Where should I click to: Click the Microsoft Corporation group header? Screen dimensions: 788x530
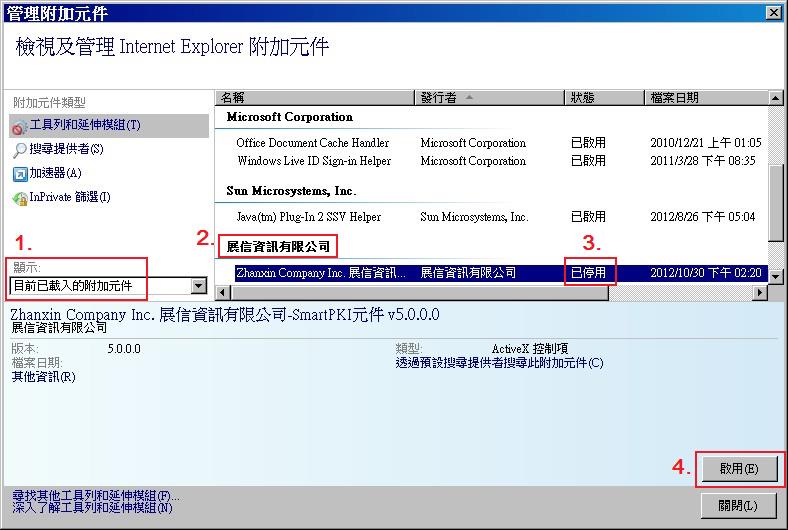[x=289, y=117]
